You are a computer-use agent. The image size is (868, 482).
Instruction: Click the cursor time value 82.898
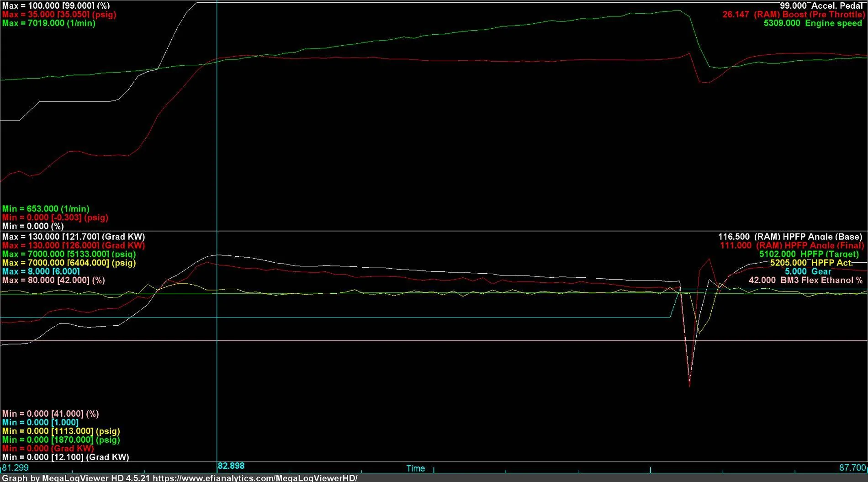click(x=231, y=466)
